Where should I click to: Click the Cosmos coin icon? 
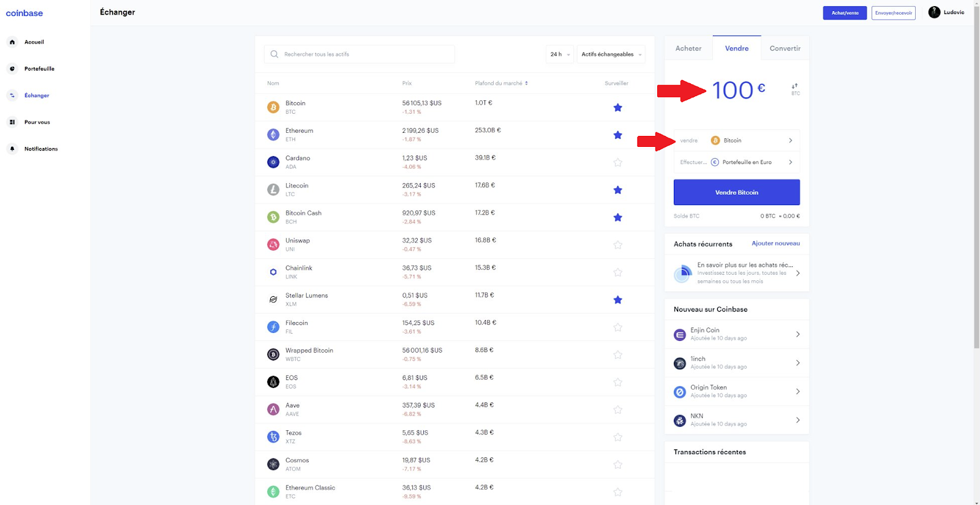pos(273,464)
